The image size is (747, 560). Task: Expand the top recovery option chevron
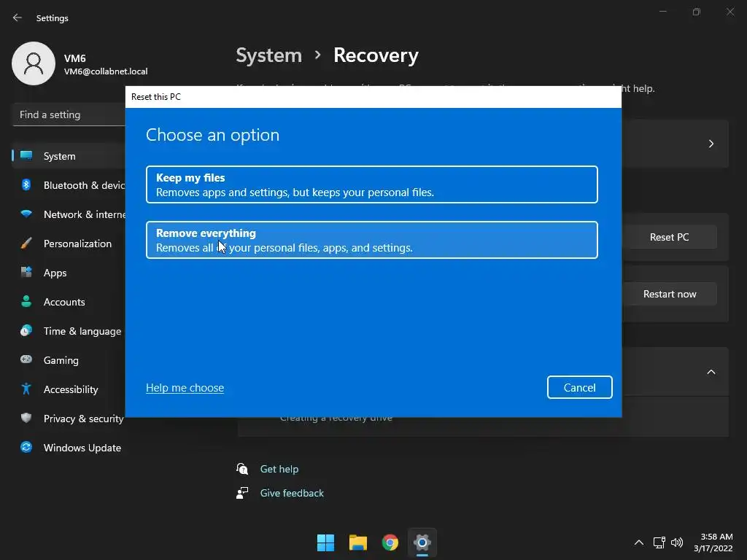tap(711, 144)
